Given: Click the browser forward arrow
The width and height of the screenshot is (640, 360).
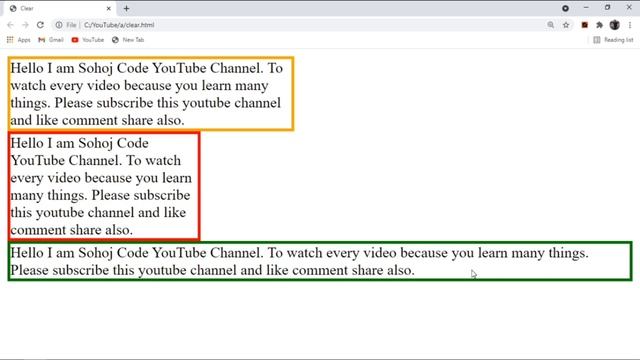Looking at the screenshot, I should [25, 25].
